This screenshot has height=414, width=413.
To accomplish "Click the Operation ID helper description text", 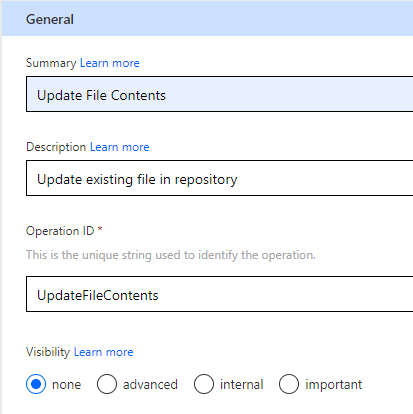I will pos(171,255).
